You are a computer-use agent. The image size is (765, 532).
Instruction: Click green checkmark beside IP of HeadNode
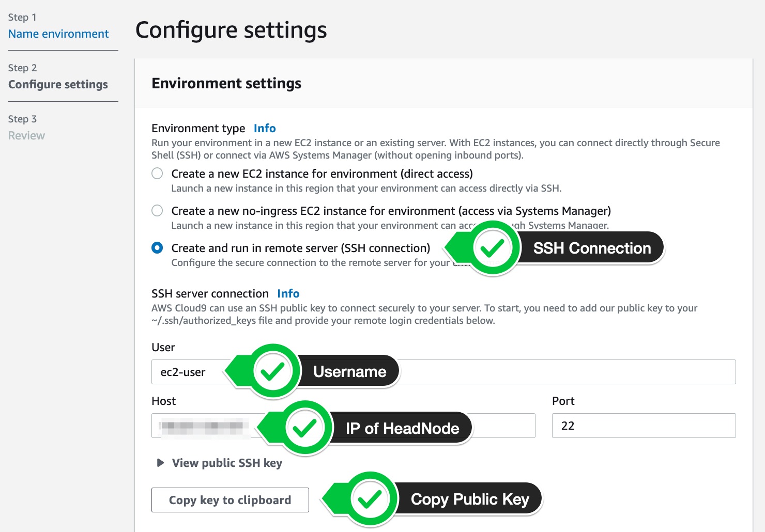(304, 428)
